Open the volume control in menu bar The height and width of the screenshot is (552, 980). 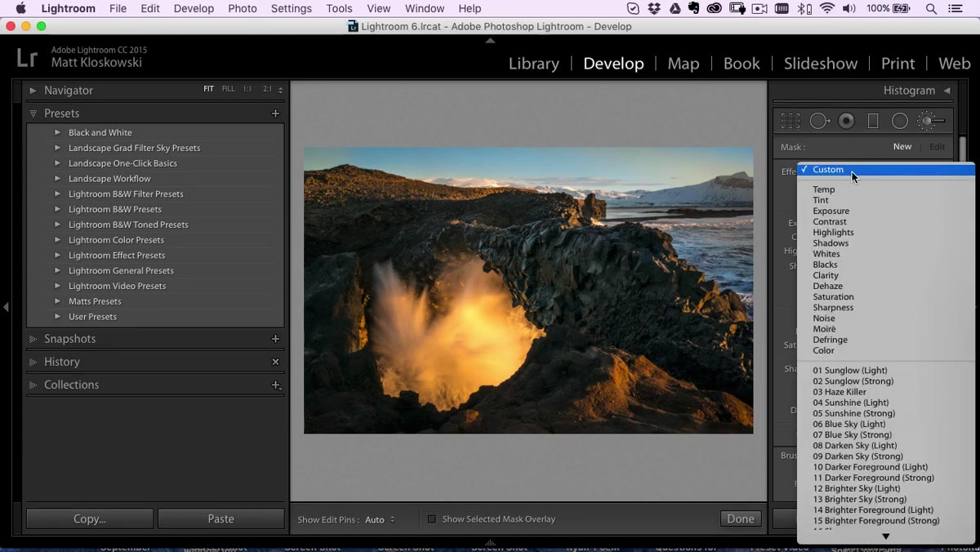[849, 8]
